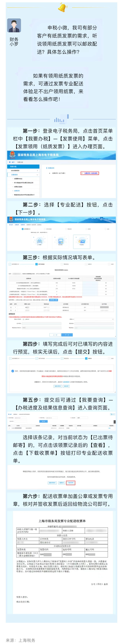Click table cell value 10000
The width and height of the screenshot is (123, 644).
pyautogui.click(x=74, y=286)
